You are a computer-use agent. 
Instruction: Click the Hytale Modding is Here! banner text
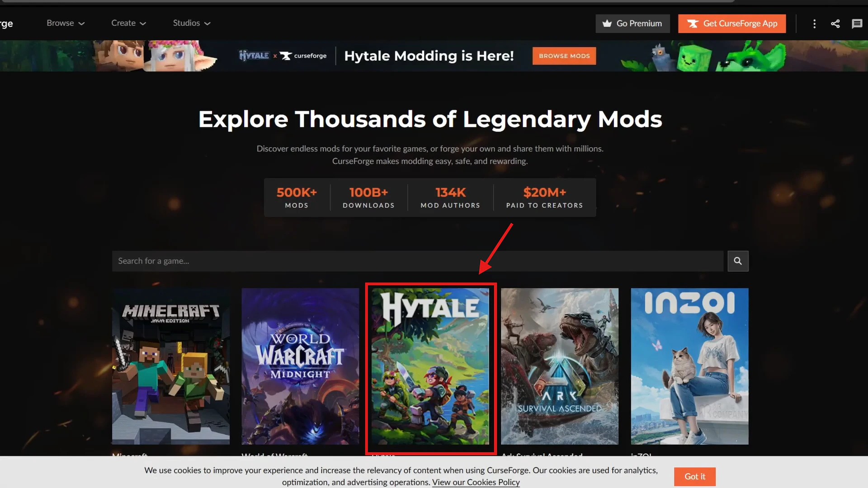(x=429, y=56)
